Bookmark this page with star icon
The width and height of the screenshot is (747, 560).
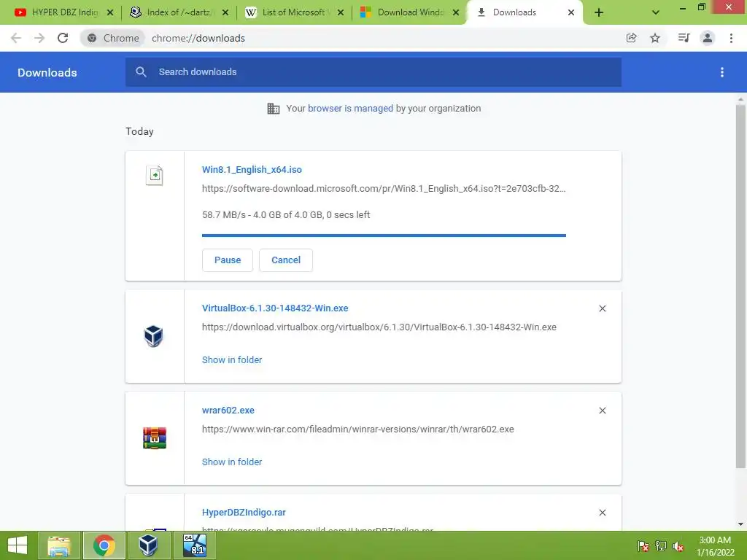point(655,38)
